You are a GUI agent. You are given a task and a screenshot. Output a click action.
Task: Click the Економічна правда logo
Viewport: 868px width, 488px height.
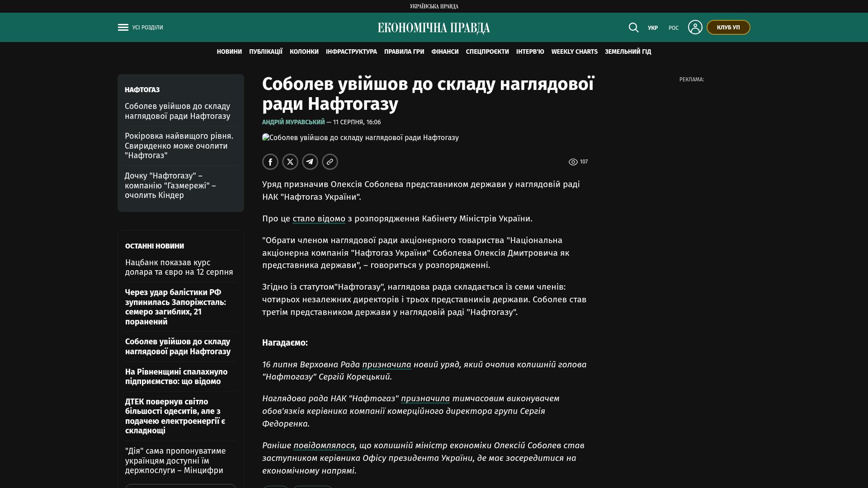pyautogui.click(x=434, y=28)
